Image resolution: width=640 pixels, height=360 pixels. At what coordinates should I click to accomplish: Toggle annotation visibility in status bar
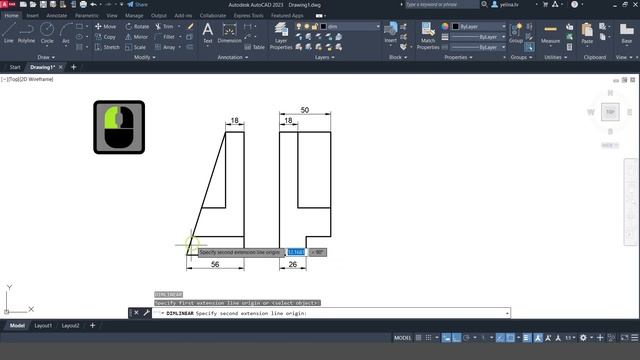pos(538,338)
